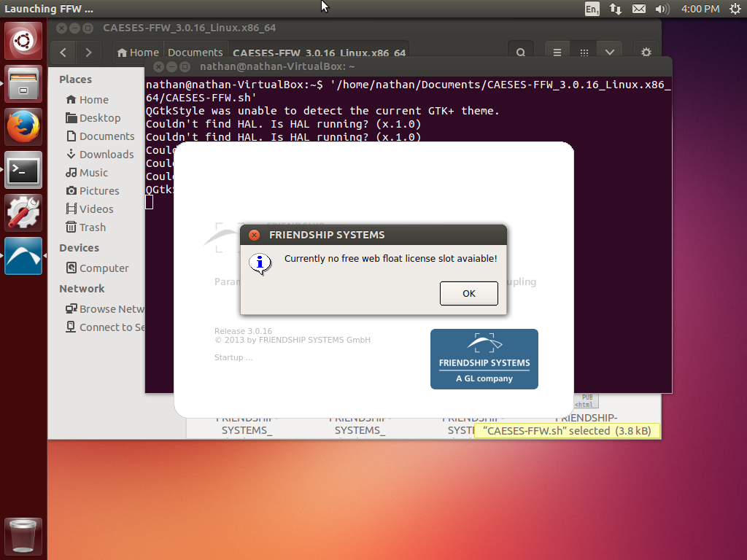Click the Devices heading in sidebar
This screenshot has height=560, width=747.
click(79, 248)
